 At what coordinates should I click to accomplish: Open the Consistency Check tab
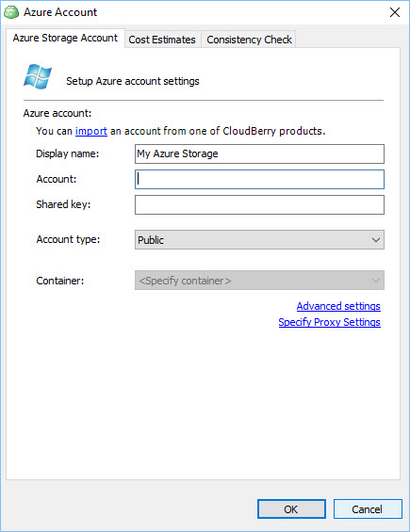pyautogui.click(x=249, y=40)
